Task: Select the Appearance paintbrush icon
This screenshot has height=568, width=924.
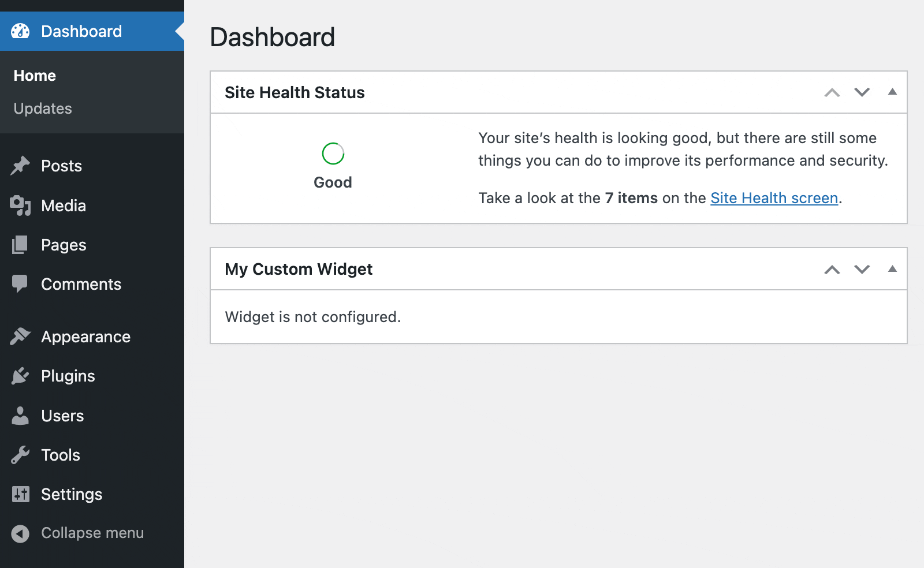Action: (x=20, y=336)
